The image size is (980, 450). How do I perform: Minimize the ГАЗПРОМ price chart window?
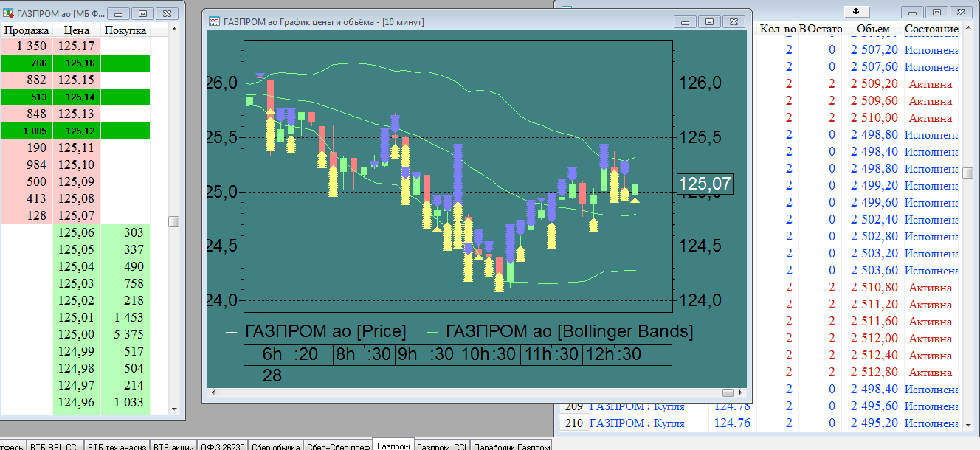tap(686, 22)
